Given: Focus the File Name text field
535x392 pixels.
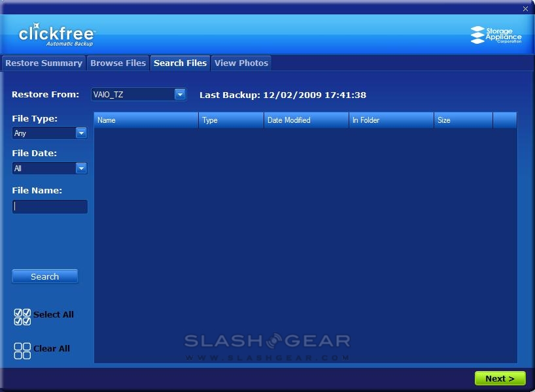Looking at the screenshot, I should pyautogui.click(x=50, y=206).
